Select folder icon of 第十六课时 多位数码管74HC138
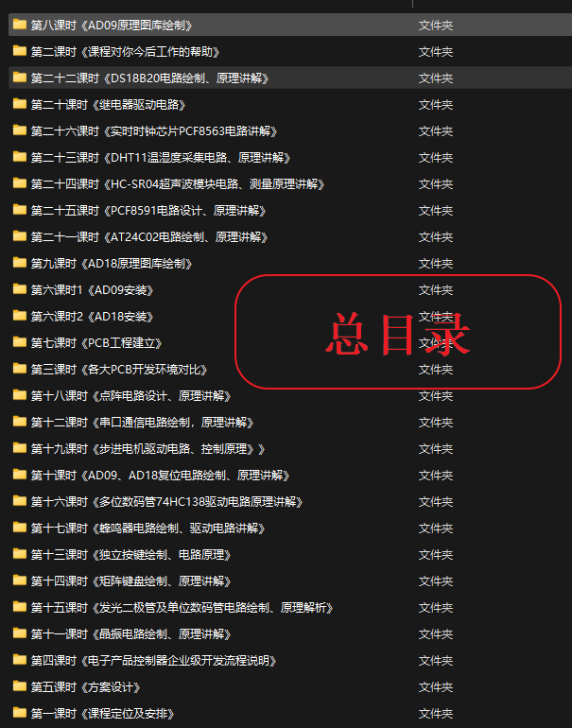Viewport: 572px width, 728px height. coord(20,501)
